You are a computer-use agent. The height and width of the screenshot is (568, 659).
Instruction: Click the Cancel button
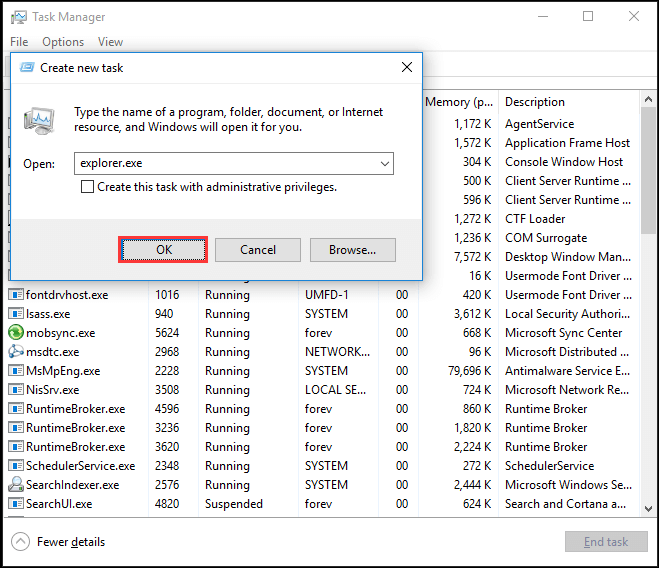pyautogui.click(x=258, y=250)
